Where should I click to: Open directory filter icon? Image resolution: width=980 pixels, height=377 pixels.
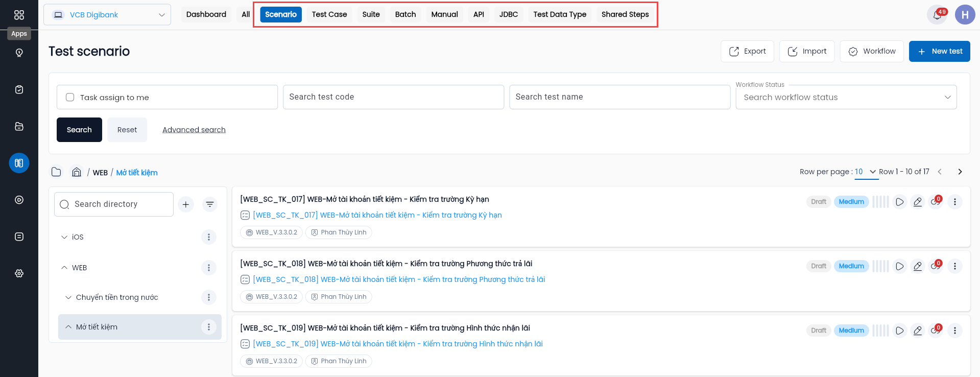tap(209, 204)
